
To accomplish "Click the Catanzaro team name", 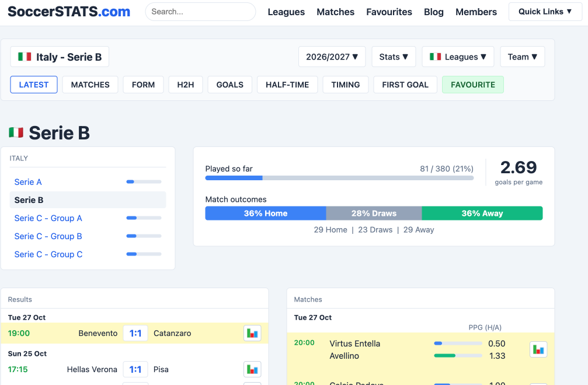I will pyautogui.click(x=172, y=333).
